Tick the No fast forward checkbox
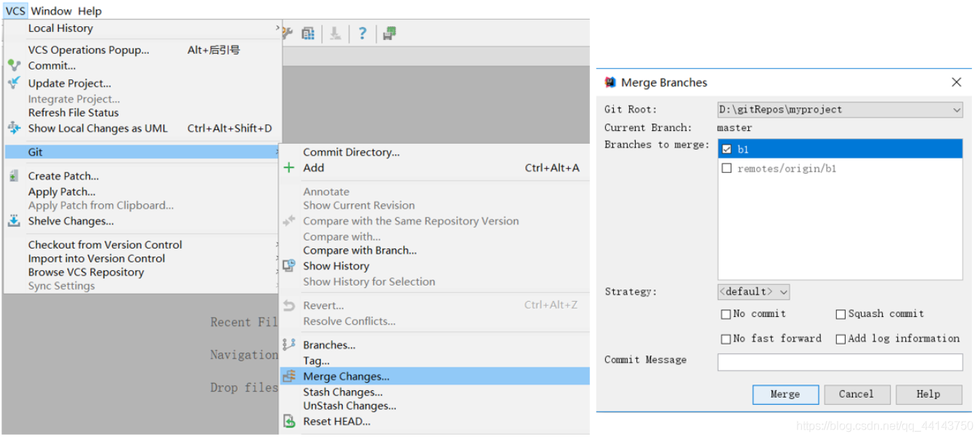Viewport: 980px width, 439px height. point(726,339)
